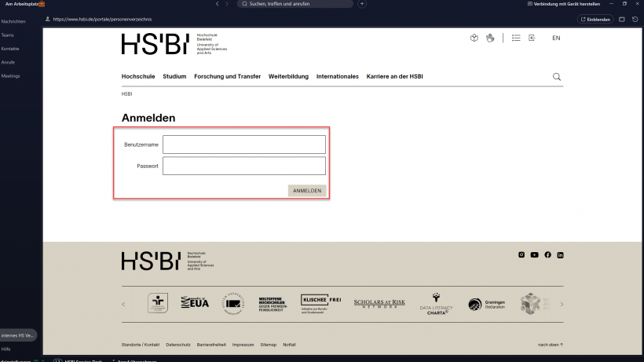Focus the Benutzername input field
Image resolution: width=644 pixels, height=362 pixels.
[243, 144]
